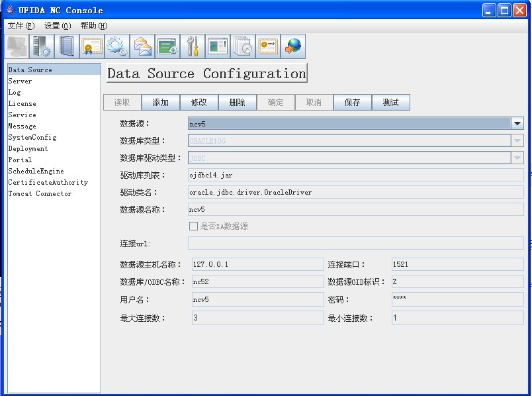Click the 测试 button

(391, 102)
